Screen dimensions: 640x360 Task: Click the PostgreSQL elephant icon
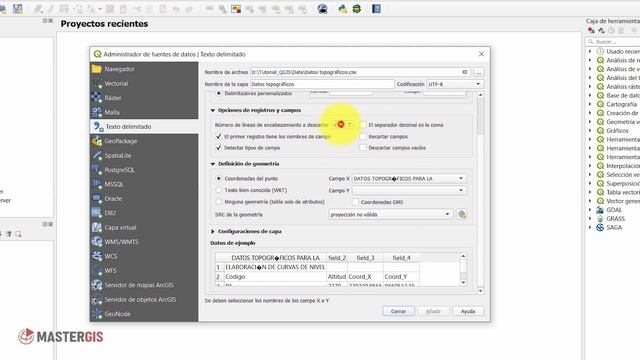pyautogui.click(x=97, y=170)
